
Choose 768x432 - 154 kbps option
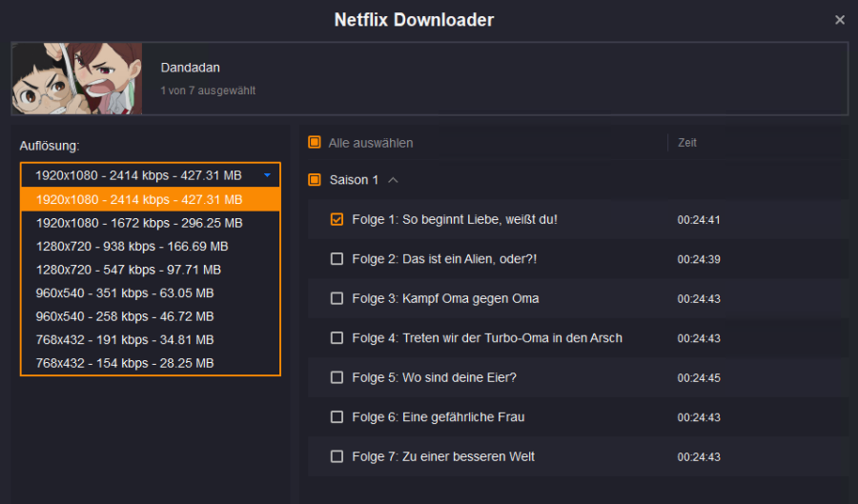(x=124, y=363)
